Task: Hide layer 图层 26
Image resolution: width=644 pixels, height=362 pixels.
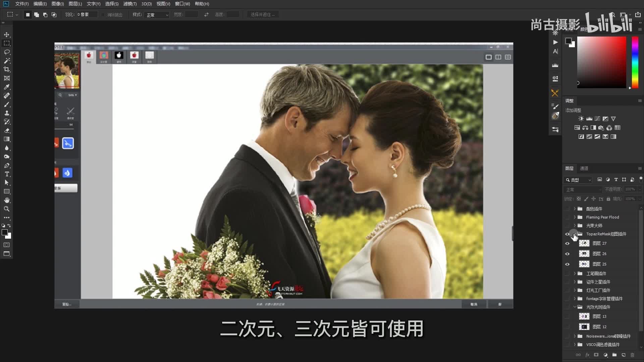Action: pos(567,254)
